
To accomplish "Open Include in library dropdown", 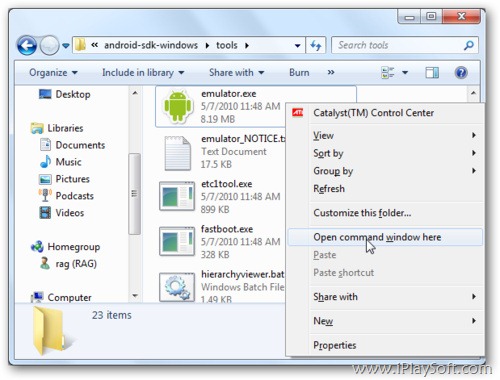I will point(143,73).
